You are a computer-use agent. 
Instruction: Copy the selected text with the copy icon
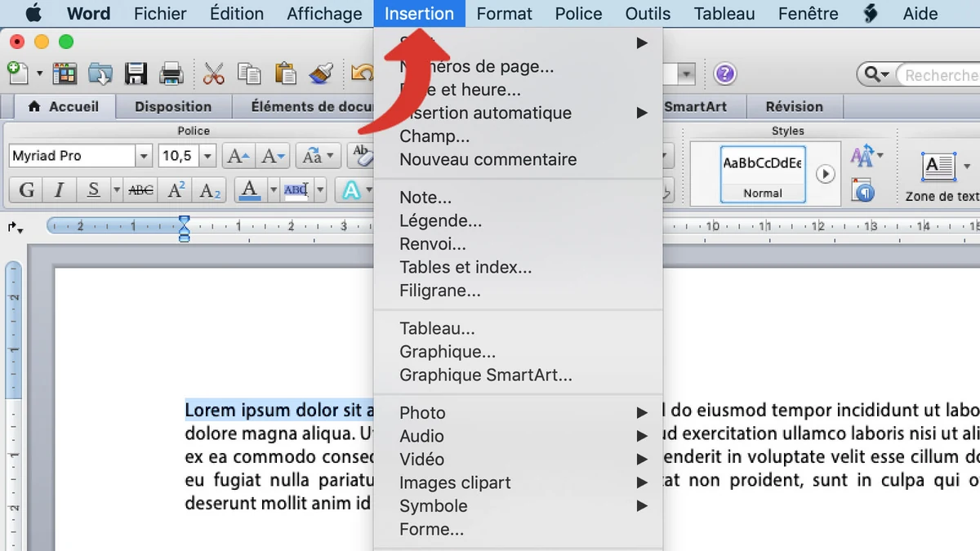(249, 73)
